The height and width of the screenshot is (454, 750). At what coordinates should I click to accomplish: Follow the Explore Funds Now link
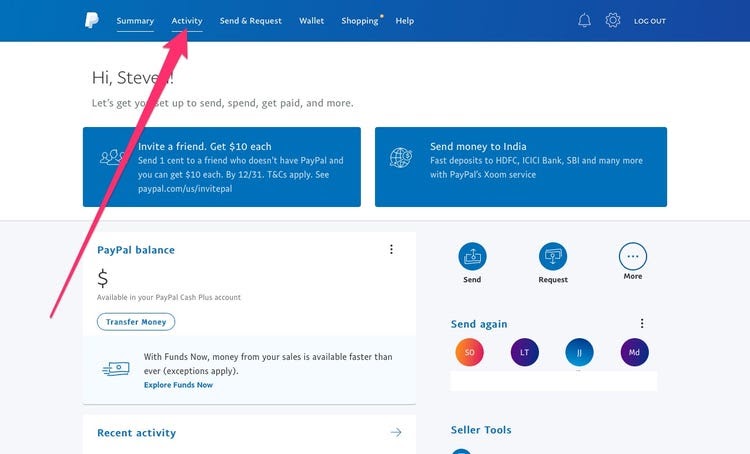[178, 385]
